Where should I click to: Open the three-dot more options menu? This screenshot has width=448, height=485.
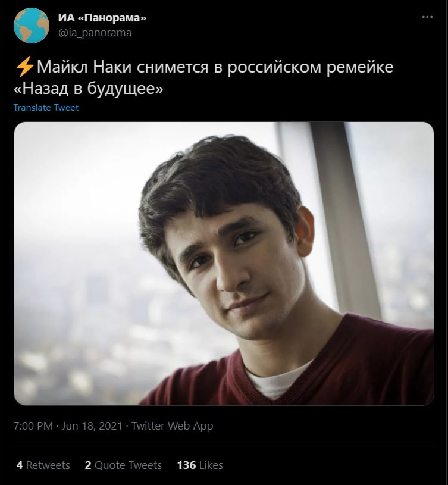427,17
